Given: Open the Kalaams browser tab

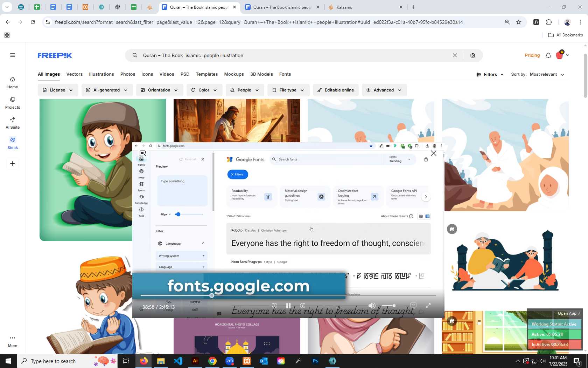Looking at the screenshot, I should (x=366, y=7).
